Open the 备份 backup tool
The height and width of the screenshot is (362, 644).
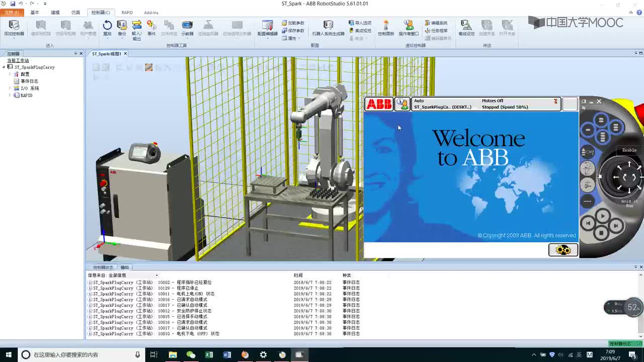point(122,28)
